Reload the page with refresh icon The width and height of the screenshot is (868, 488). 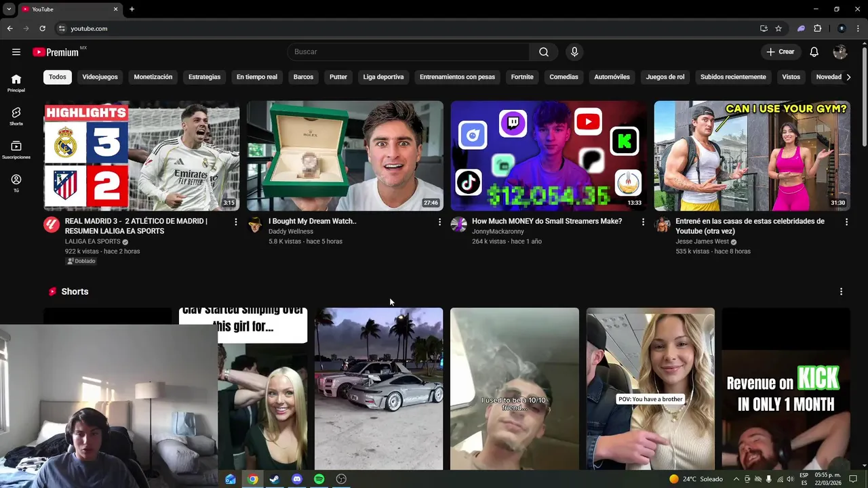pyautogui.click(x=42, y=28)
